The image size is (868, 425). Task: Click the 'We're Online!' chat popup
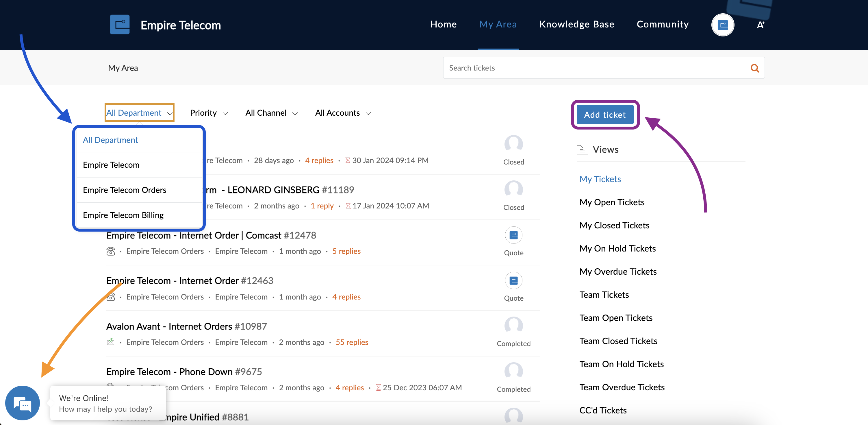pyautogui.click(x=108, y=403)
